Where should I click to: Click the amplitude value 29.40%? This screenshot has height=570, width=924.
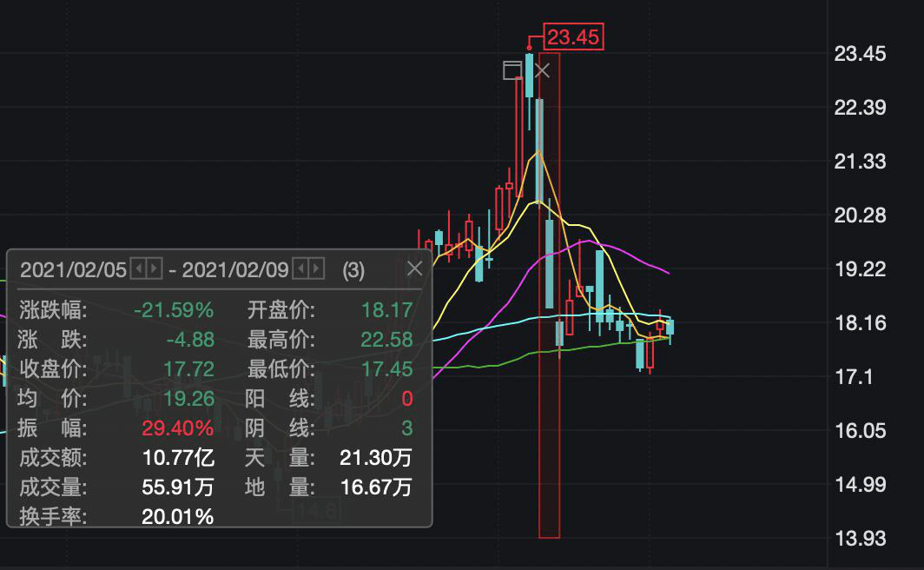point(177,428)
